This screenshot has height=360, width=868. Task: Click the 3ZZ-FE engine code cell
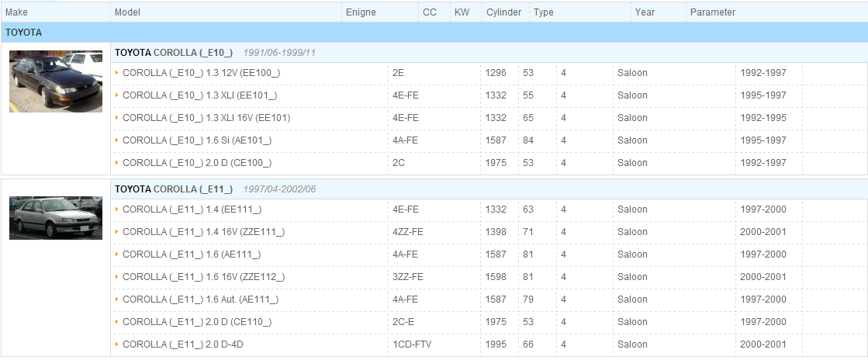(408, 276)
